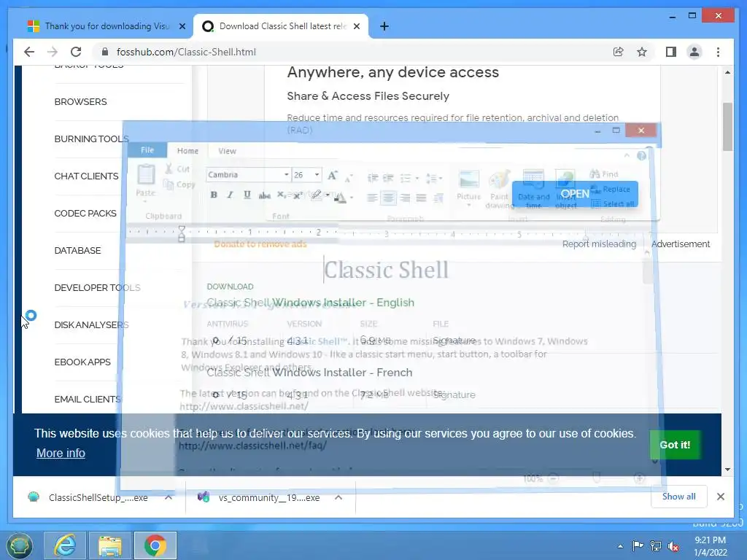Viewport: 747px width, 560px height.
Task: Open the CHAT CLIENTS category
Action: [86, 176]
